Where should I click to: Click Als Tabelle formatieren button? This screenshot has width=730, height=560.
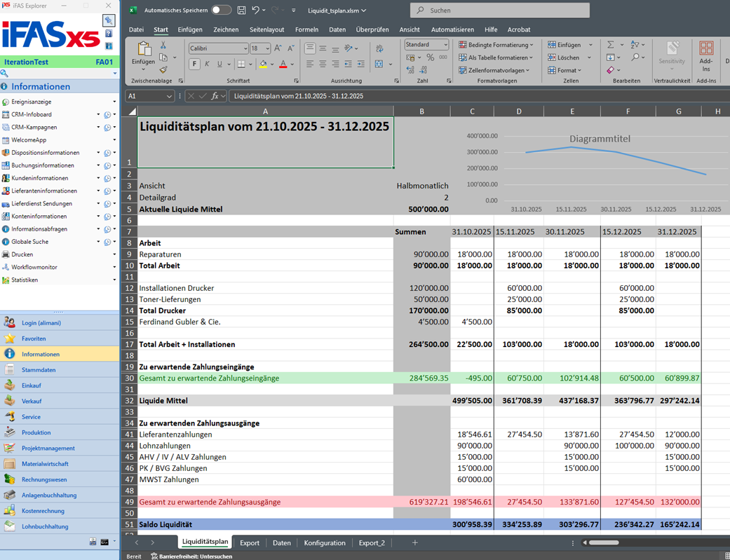(496, 57)
